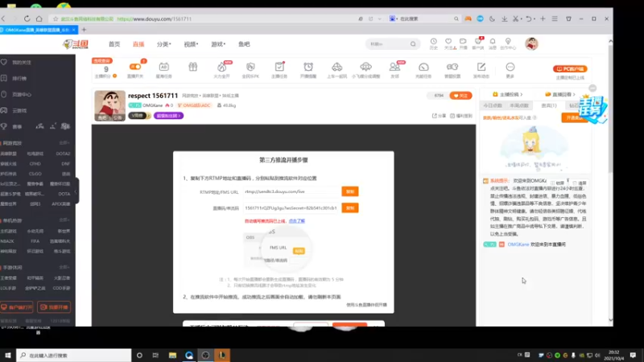The width and height of the screenshot is (644, 362).
Task: Open the 全民乐PK icon
Action: click(x=250, y=67)
